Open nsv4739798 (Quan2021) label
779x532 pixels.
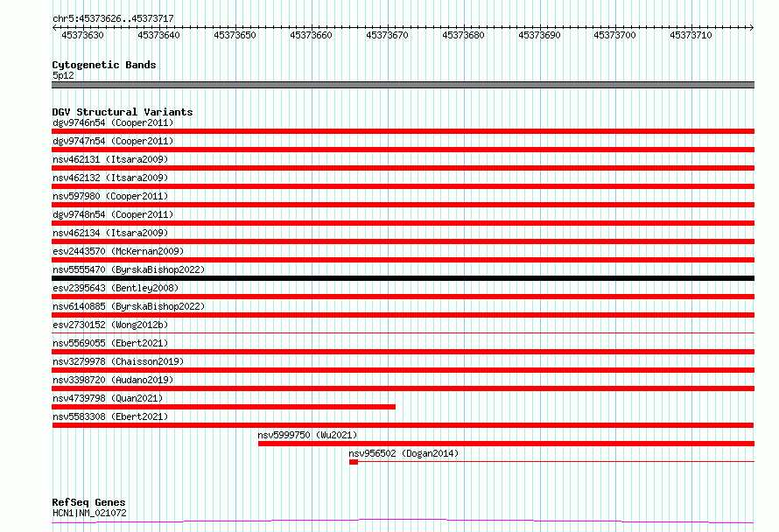108,398
